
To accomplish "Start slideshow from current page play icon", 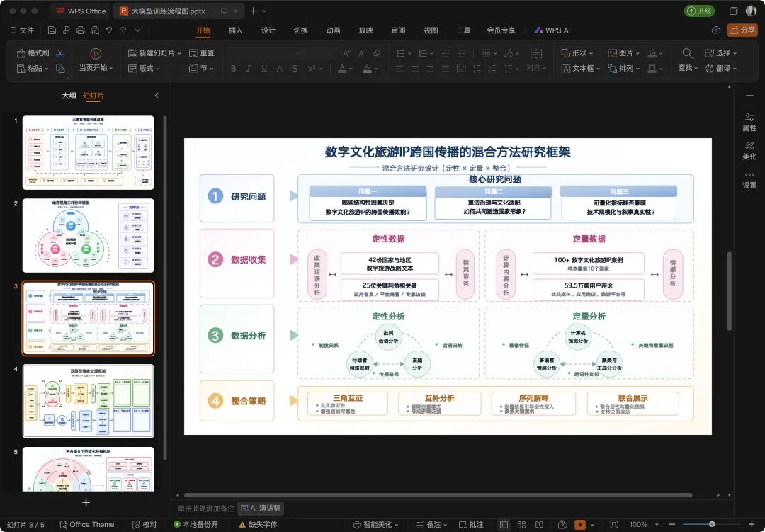I will pyautogui.click(x=96, y=53).
